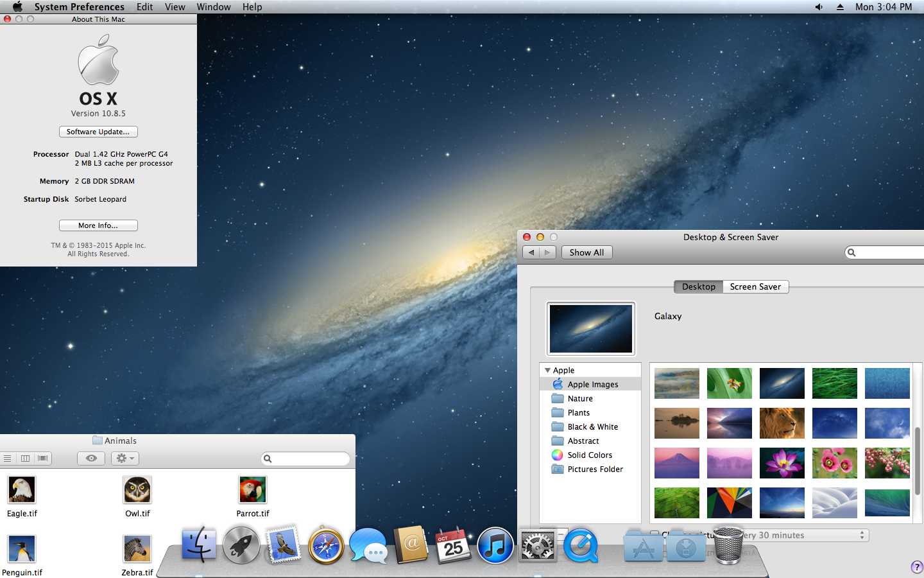The image size is (924, 578).
Task: Click the Software Update button
Action: [98, 132]
